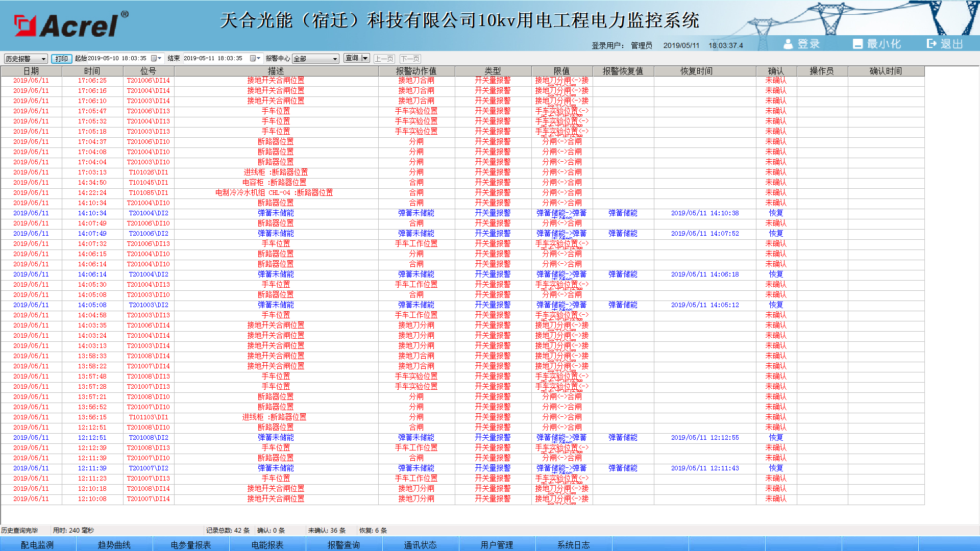This screenshot has width=980, height=551.
Task: Click the 日期 column header
Action: [31, 71]
